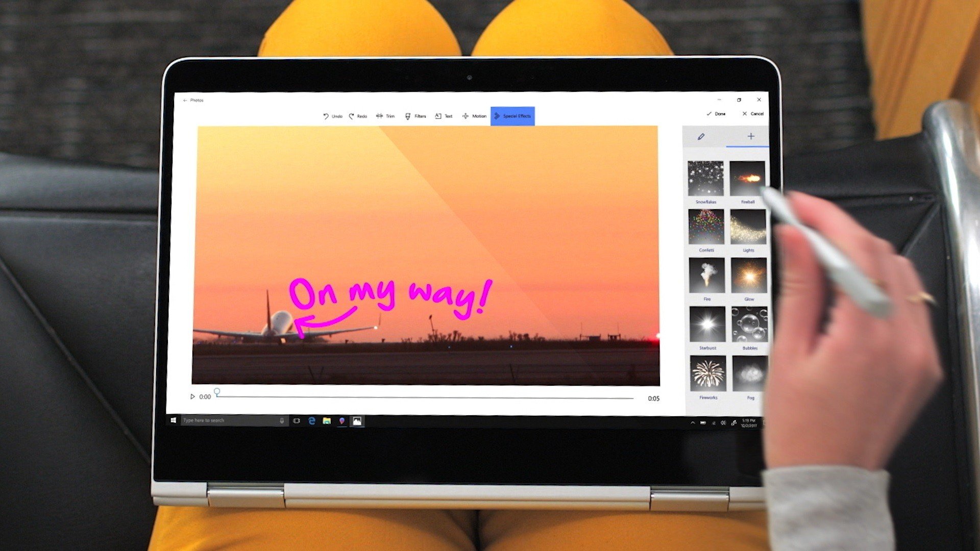This screenshot has height=551, width=980.
Task: Click the Undo toolbar button
Action: coord(333,116)
